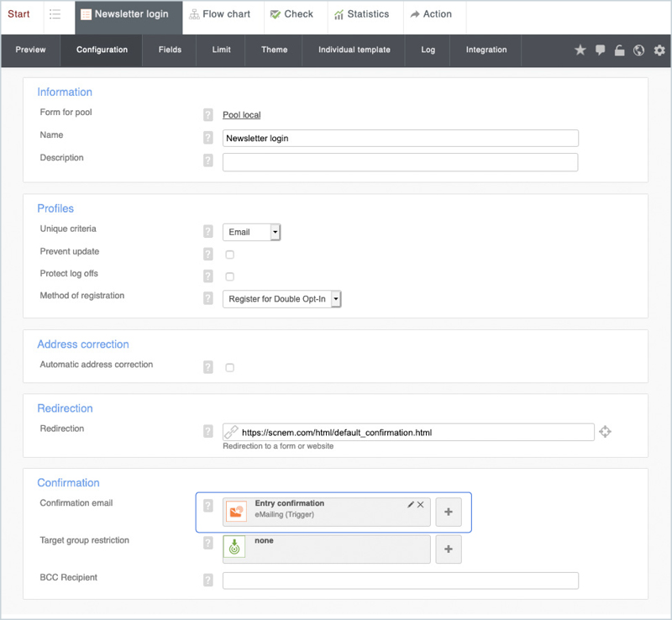Image resolution: width=672 pixels, height=620 pixels.
Task: Expand the Method of registration dropdown
Action: pyautogui.click(x=282, y=298)
